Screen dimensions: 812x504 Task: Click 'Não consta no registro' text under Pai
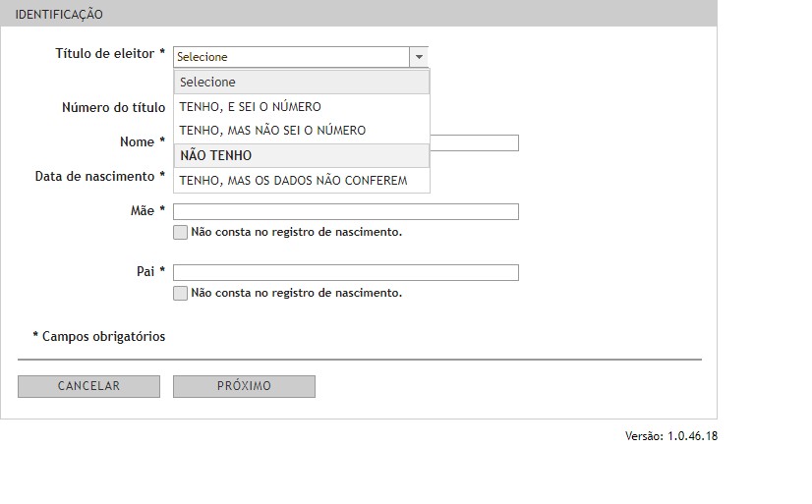[296, 293]
